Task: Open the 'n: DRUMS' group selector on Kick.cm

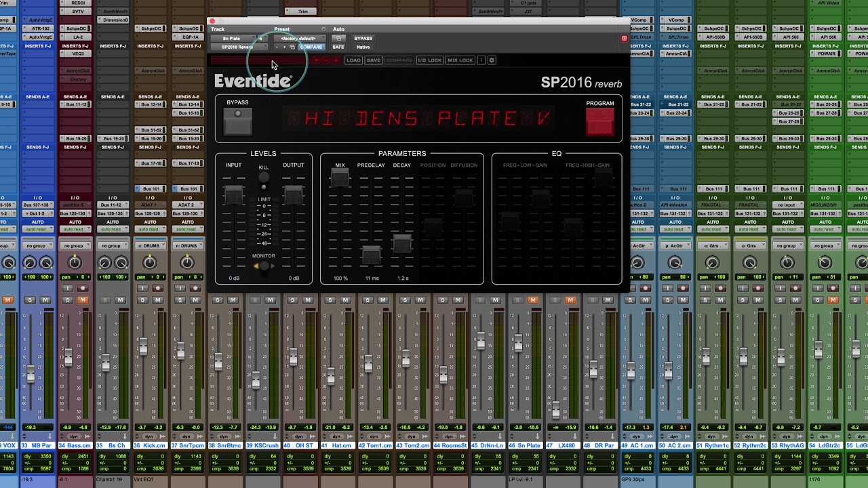Action: click(x=150, y=246)
